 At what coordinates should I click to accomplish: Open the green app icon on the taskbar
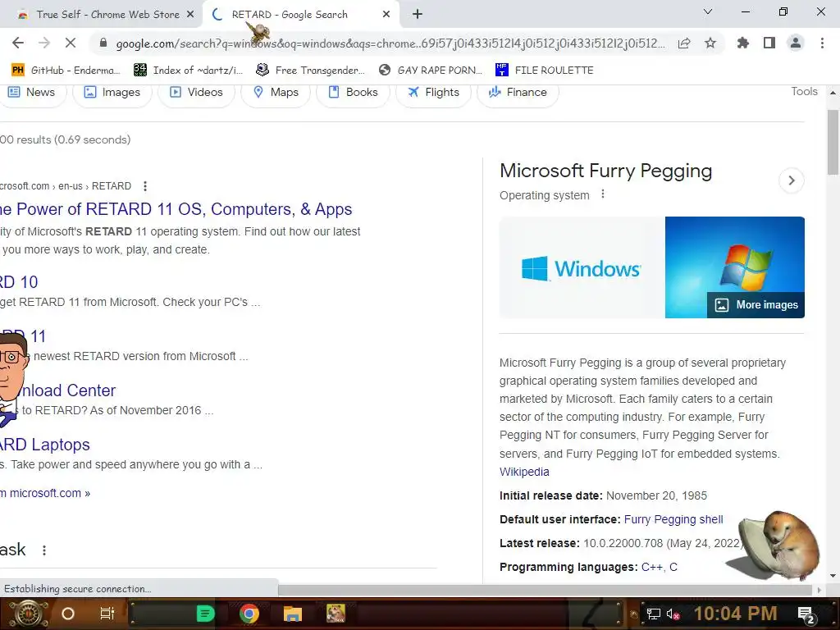click(205, 614)
